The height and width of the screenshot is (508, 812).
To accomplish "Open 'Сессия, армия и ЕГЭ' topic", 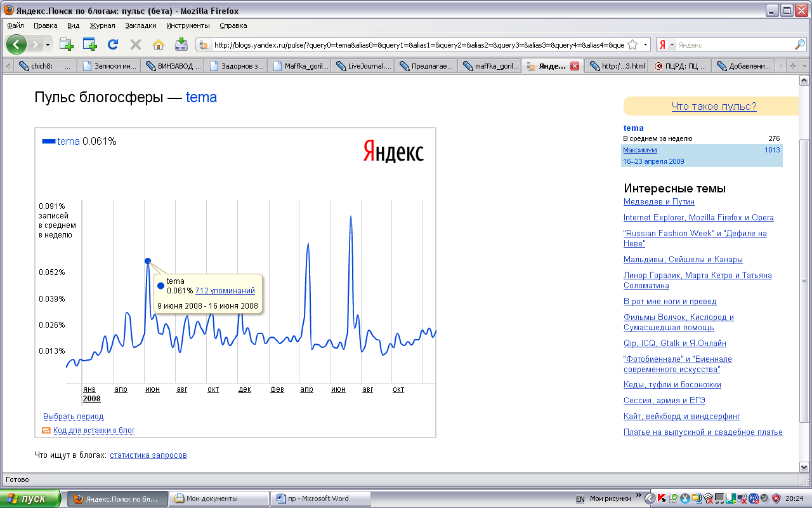I will (x=664, y=401).
